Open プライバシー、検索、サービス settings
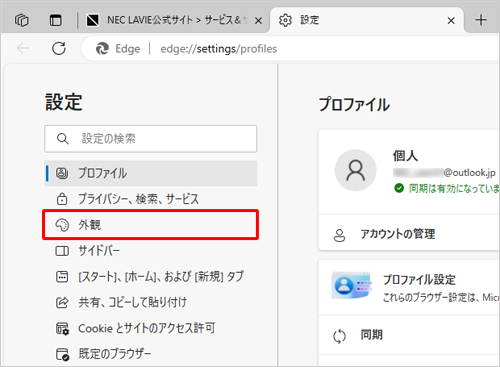Screen dimensions: 500x367 click(151, 199)
